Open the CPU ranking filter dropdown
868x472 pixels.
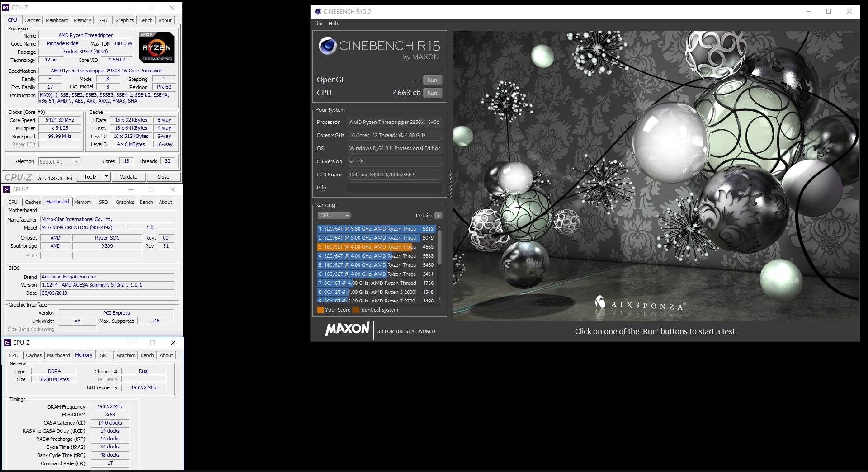tap(334, 216)
